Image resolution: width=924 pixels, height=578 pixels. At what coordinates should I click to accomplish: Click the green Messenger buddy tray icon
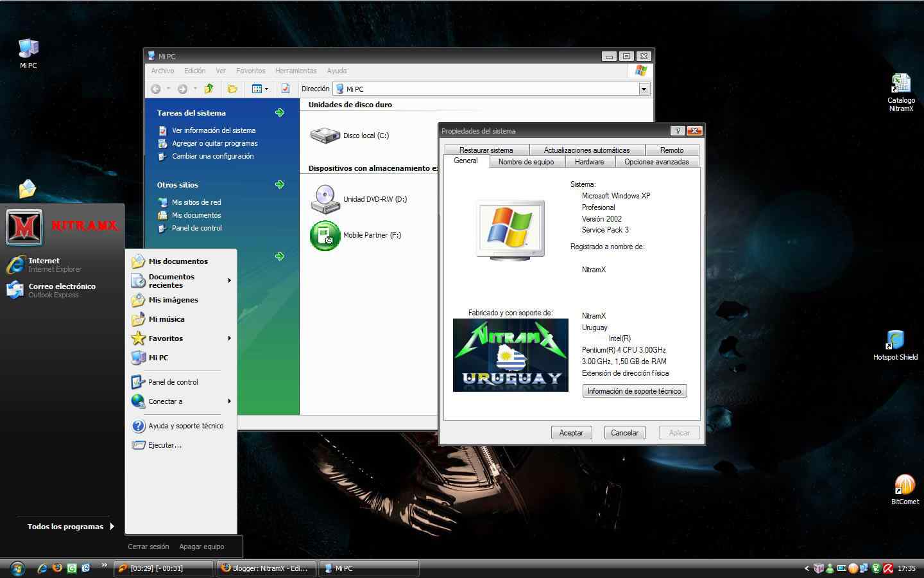(x=830, y=568)
